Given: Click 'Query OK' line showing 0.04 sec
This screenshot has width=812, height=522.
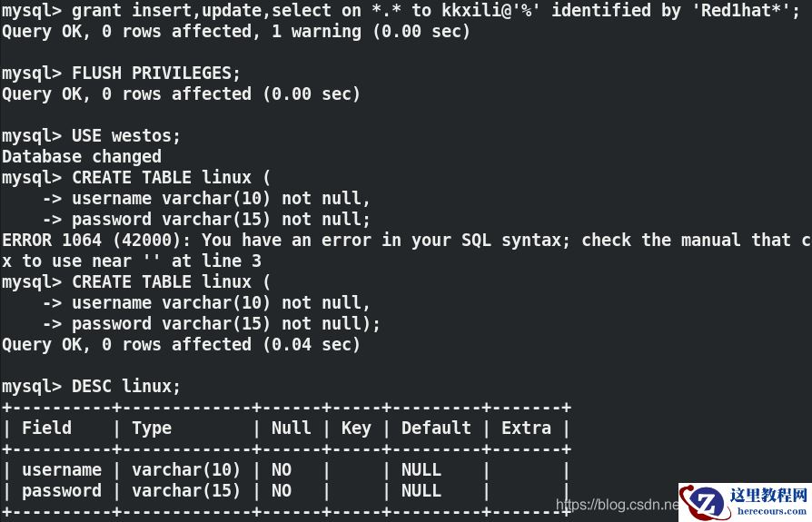Looking at the screenshot, I should tap(181, 344).
